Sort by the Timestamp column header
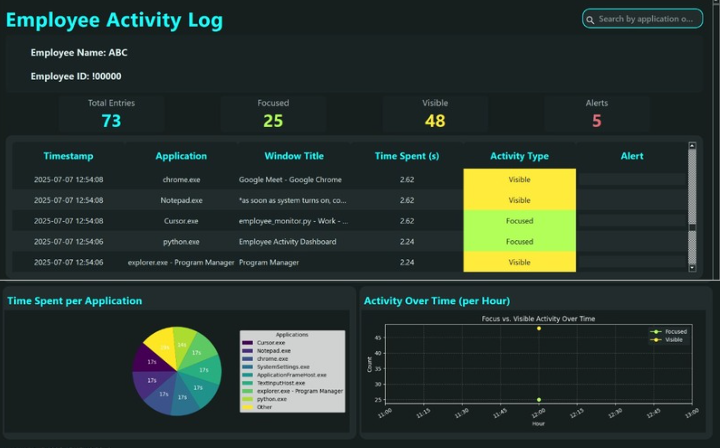Viewport: 720px width, 448px height. pos(68,156)
